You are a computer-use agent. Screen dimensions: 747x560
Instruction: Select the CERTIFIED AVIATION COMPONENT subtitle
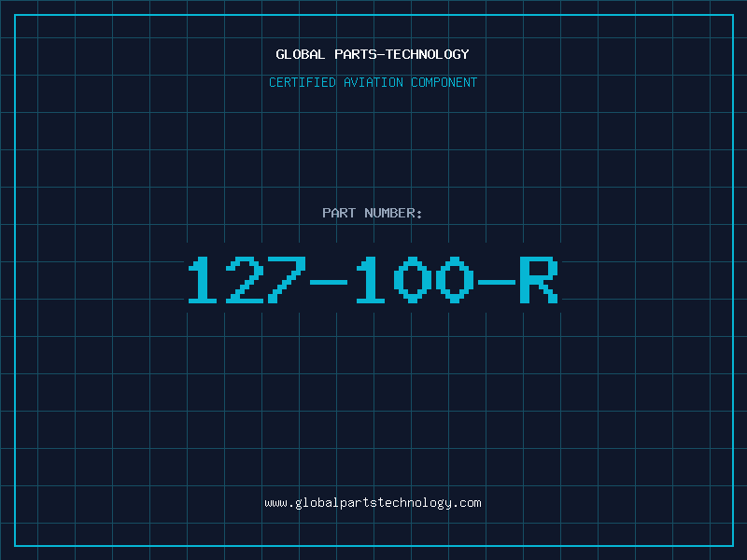373,82
